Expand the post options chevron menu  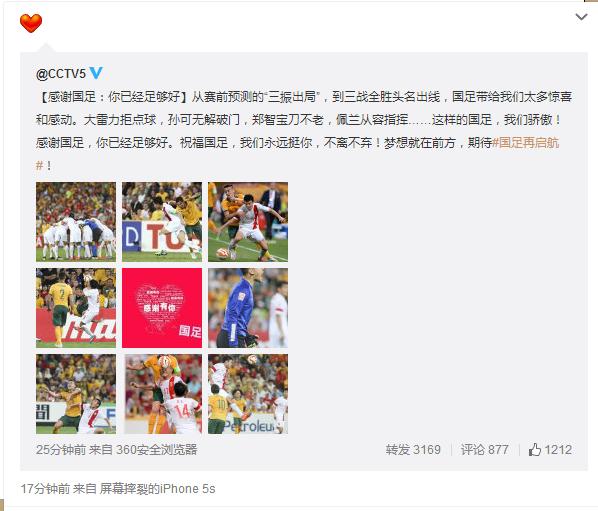click(x=581, y=17)
